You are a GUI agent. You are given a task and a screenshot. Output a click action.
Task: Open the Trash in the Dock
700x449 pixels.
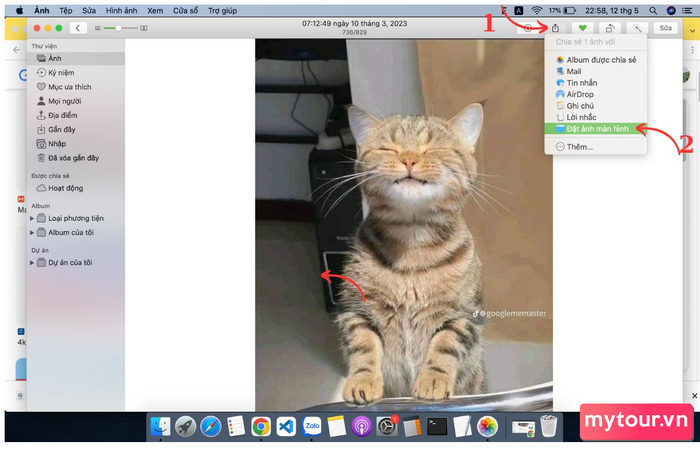tap(548, 426)
